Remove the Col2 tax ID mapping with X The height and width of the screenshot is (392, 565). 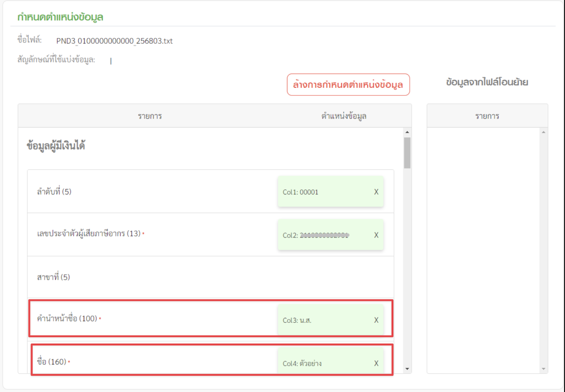click(x=376, y=235)
